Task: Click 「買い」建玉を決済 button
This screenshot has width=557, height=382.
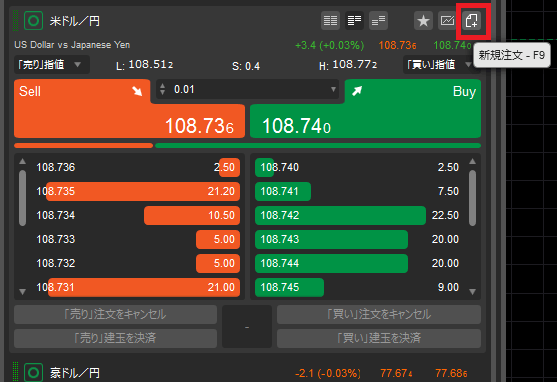Action: click(379, 338)
